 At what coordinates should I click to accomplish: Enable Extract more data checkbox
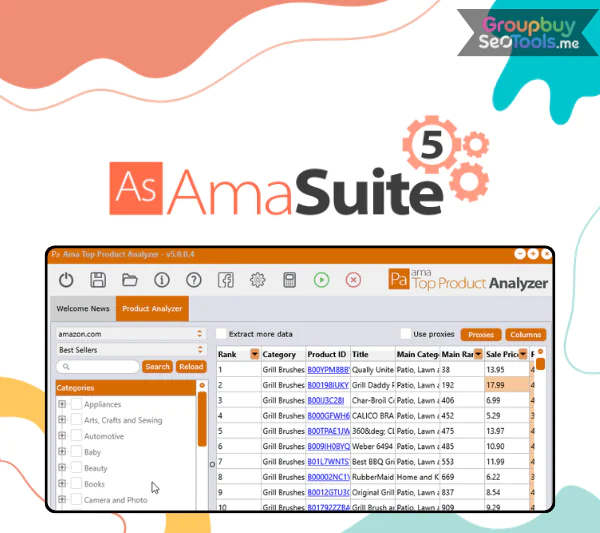pos(221,334)
